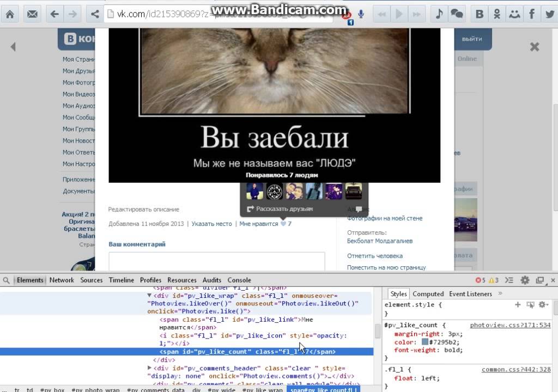
Task: Open the Twitter shortcut icon
Action: (550, 14)
